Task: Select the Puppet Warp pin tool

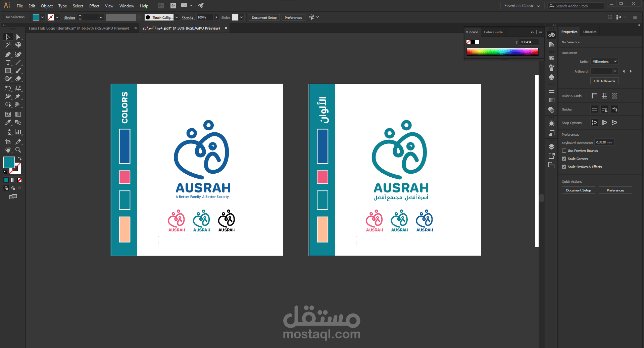Action: pos(18,96)
